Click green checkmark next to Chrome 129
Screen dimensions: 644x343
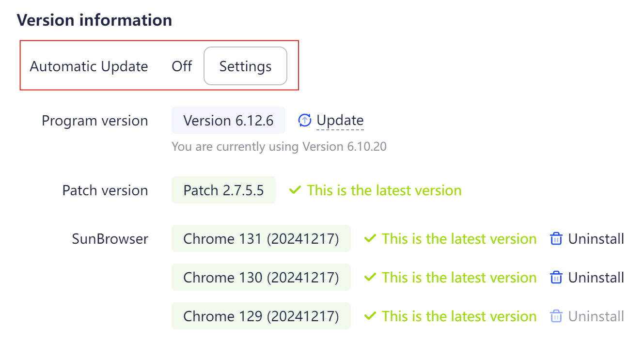370,316
